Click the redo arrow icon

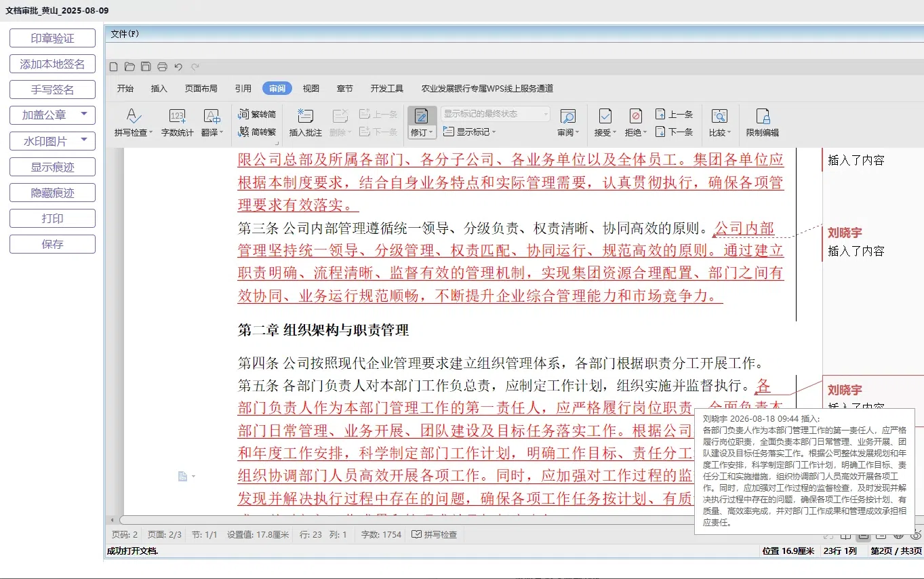pyautogui.click(x=195, y=66)
